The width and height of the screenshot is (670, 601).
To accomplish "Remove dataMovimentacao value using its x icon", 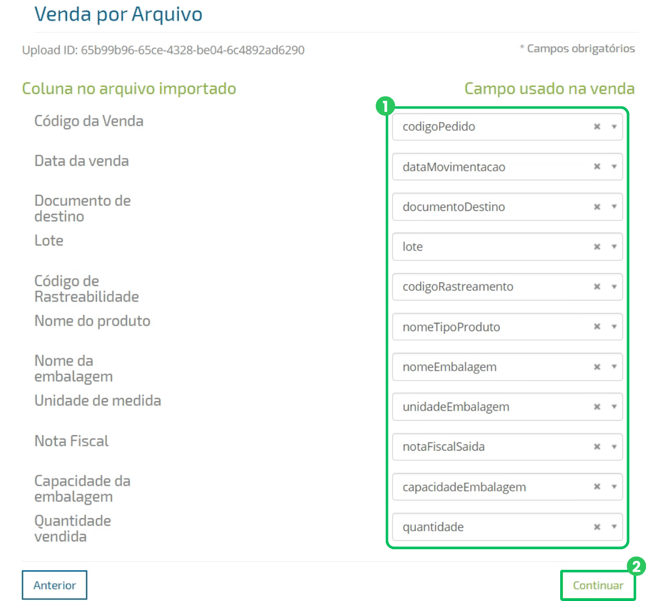I will click(597, 167).
